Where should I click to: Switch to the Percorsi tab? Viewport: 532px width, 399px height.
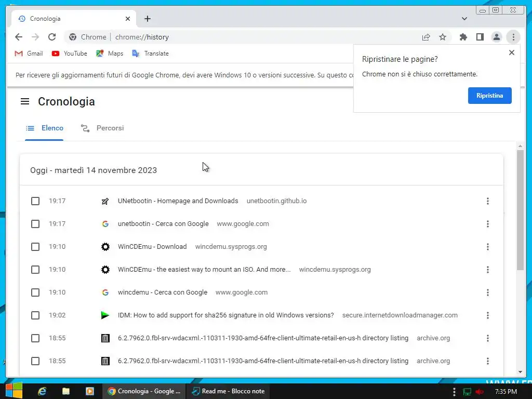[102, 128]
